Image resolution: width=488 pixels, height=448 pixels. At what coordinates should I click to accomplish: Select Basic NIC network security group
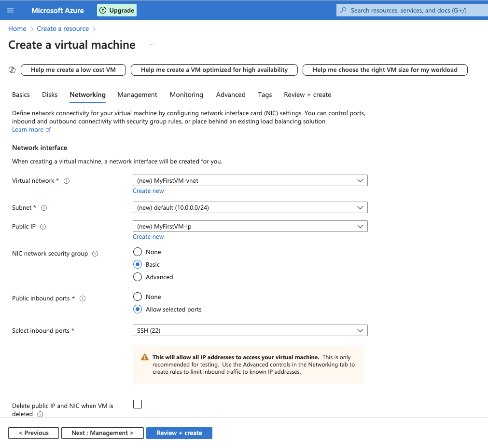pos(137,264)
